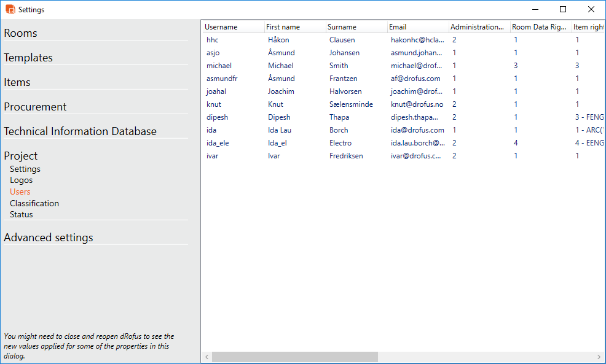This screenshot has width=606, height=364.
Task: Open the Templates settings section
Action: tap(28, 58)
